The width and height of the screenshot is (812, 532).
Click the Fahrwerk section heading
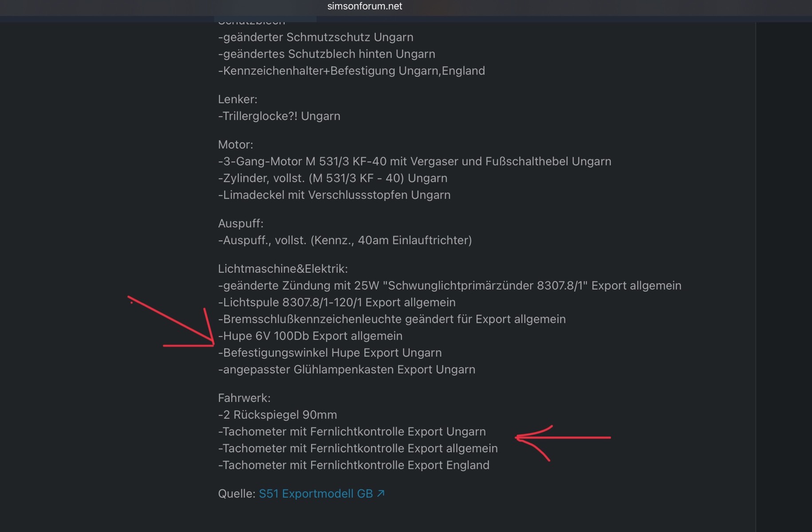(244, 398)
